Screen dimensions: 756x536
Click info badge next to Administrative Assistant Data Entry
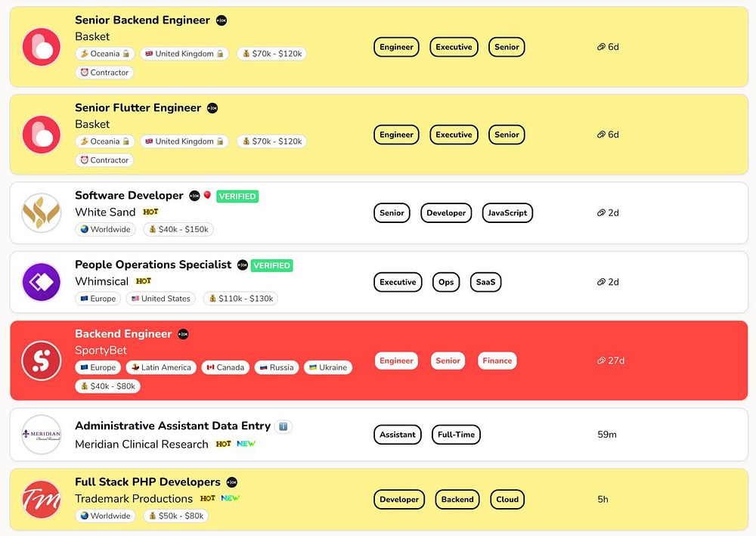[283, 426]
